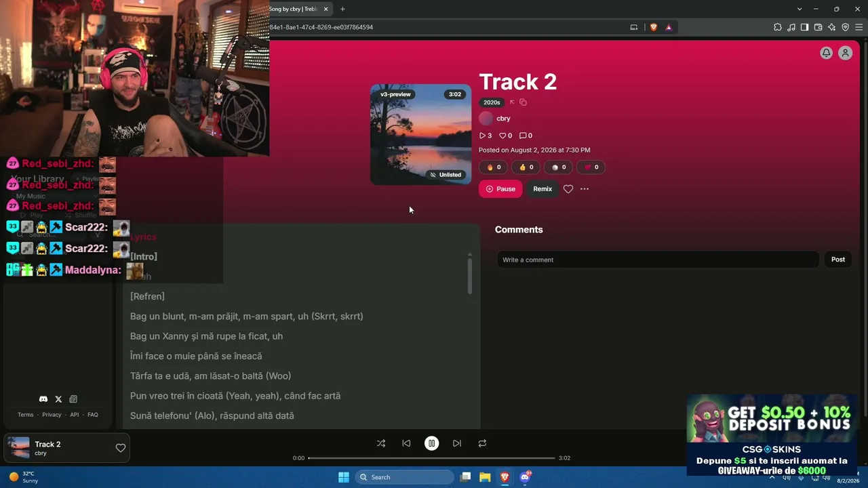
Task: Click the [Refren] lyrics line
Action: tap(147, 296)
